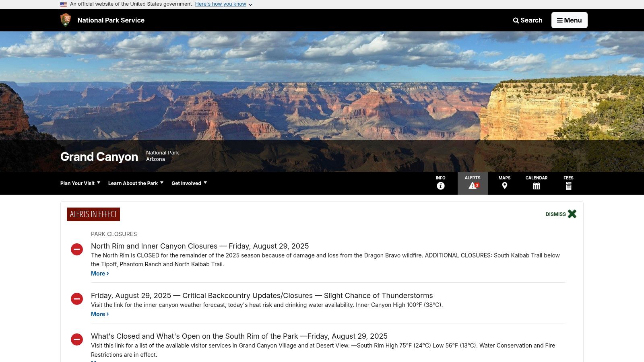This screenshot has height=362, width=644.
Task: Click the North Rim and Inner Canyon Closures heading
Action: (x=200, y=246)
